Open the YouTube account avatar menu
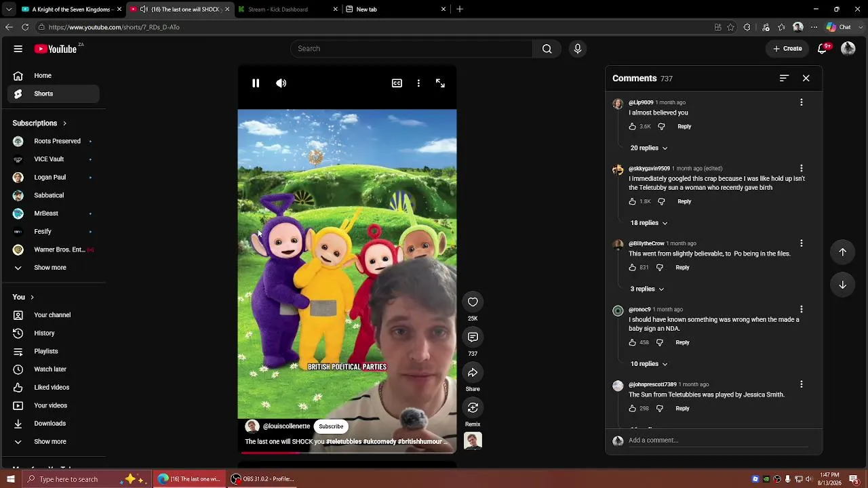868x488 pixels. (x=848, y=49)
